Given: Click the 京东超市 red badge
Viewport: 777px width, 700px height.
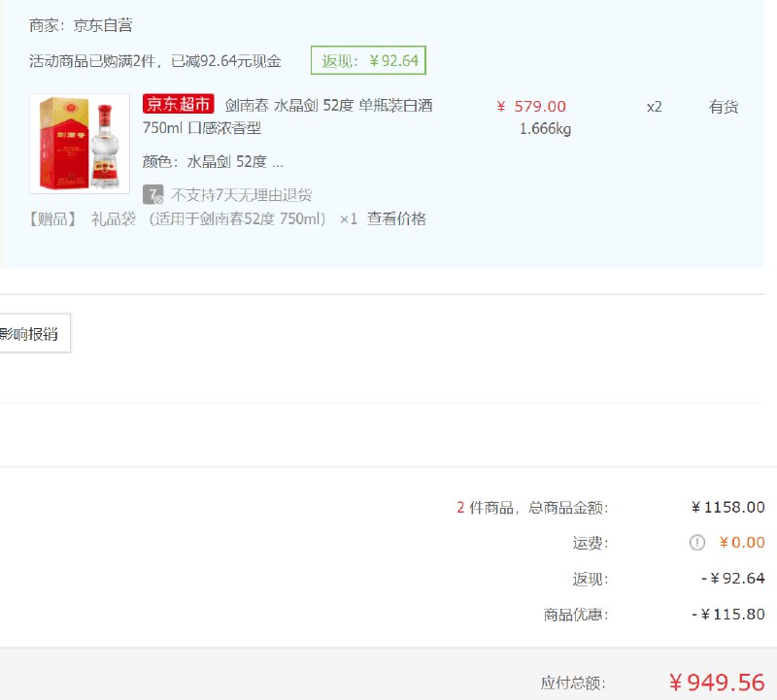Looking at the screenshot, I should [179, 104].
